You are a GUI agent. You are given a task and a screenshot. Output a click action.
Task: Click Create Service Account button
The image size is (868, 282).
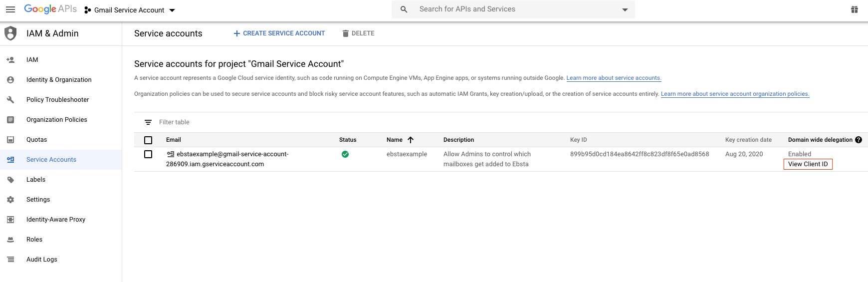coord(279,33)
